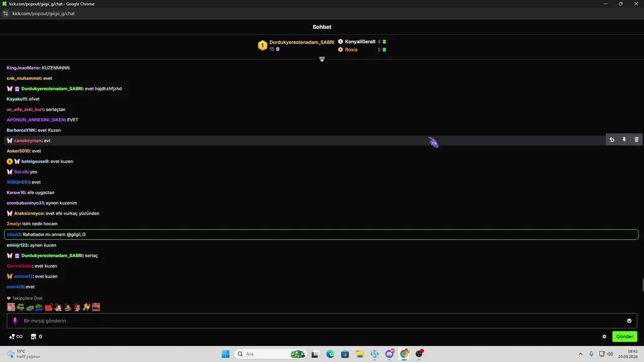
Task: Click the chat scrollbar thumb
Action: pos(642,285)
